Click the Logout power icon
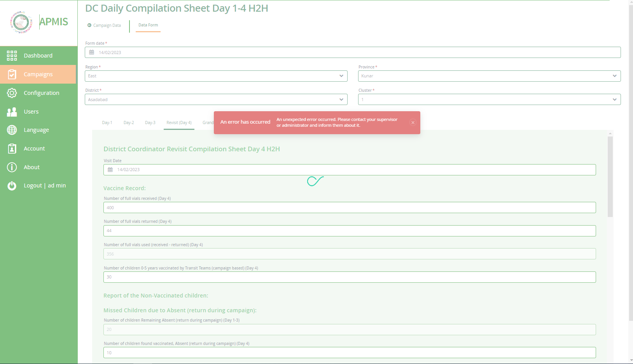 (x=12, y=185)
